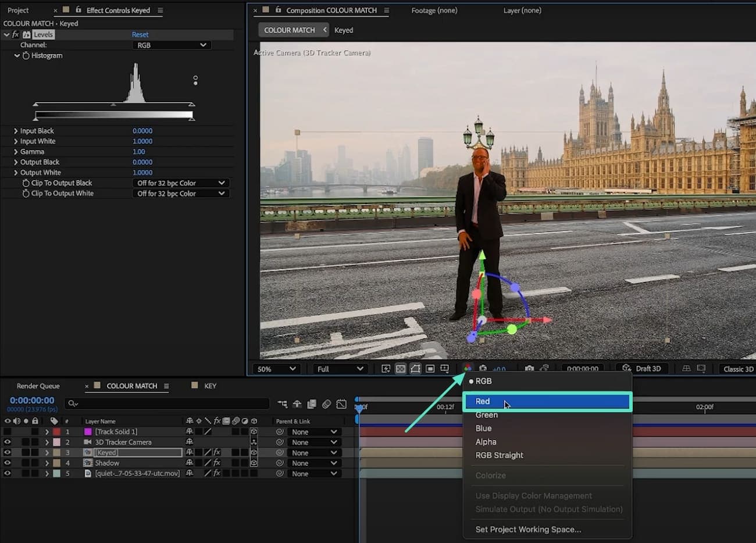Image resolution: width=756 pixels, height=543 pixels.
Task: Click the parent pick whip for Track Solid 1
Action: 280,432
